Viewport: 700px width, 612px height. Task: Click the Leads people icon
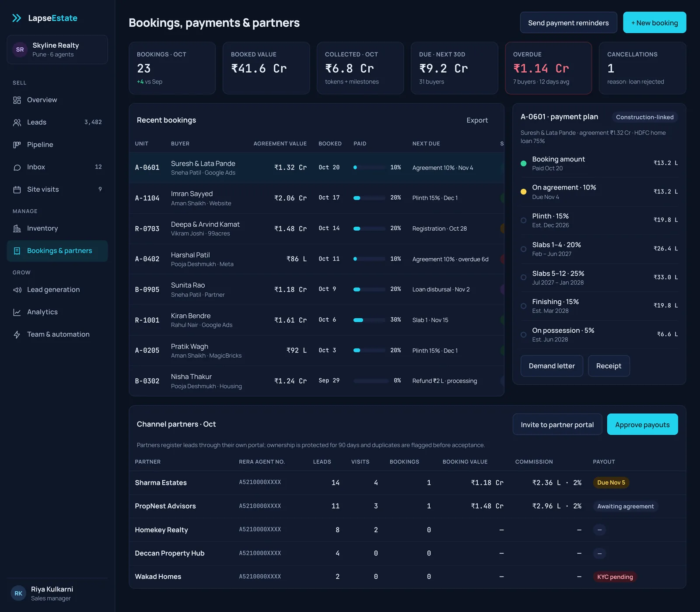(x=17, y=123)
